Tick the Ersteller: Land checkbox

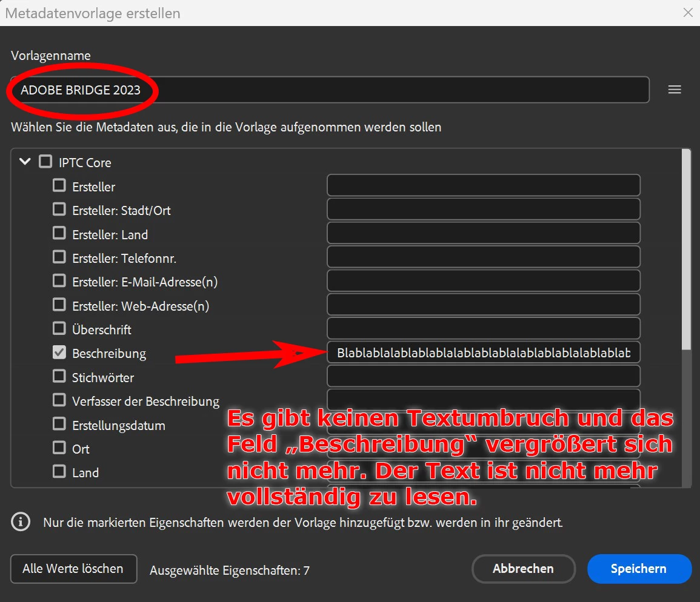(59, 233)
